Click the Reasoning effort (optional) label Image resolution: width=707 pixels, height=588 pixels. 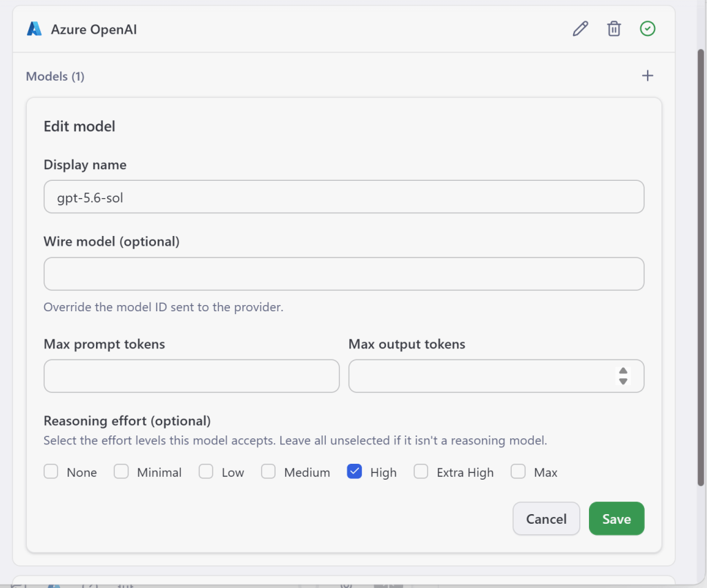(x=127, y=421)
